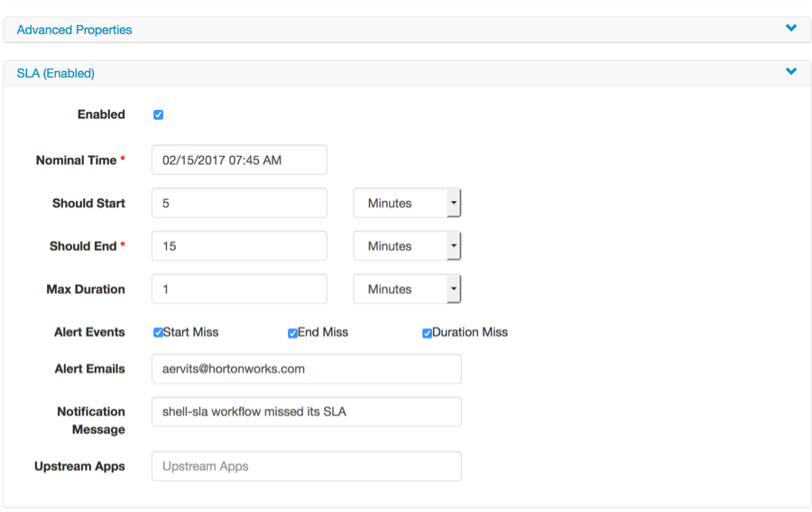Click the Duration Miss label text
Image resolution: width=812 pixels, height=512 pixels.
(x=470, y=333)
